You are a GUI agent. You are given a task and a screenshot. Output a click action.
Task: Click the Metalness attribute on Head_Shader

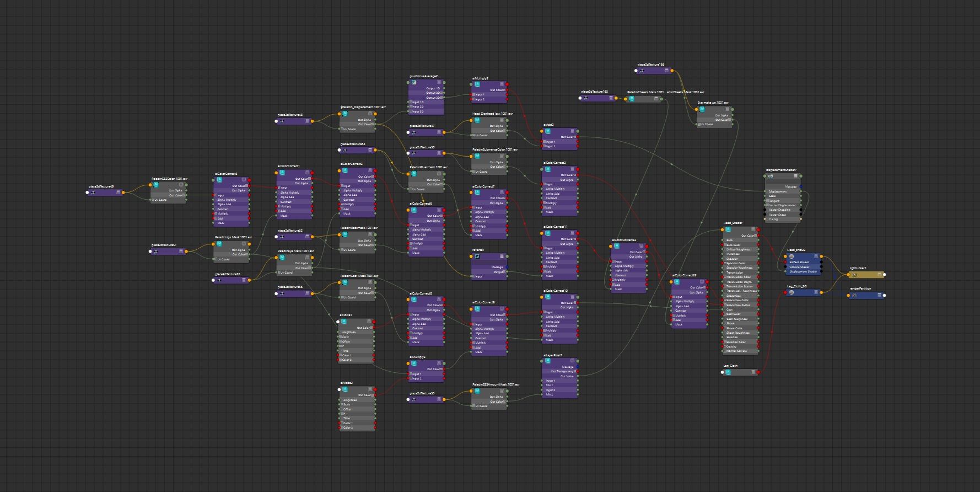click(740, 254)
